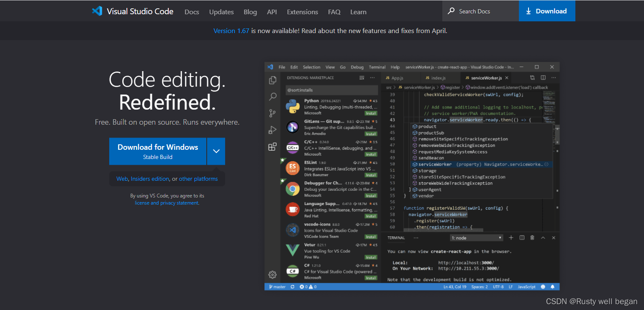The image size is (644, 310).
Task: Open the Blog nav item
Action: [250, 12]
